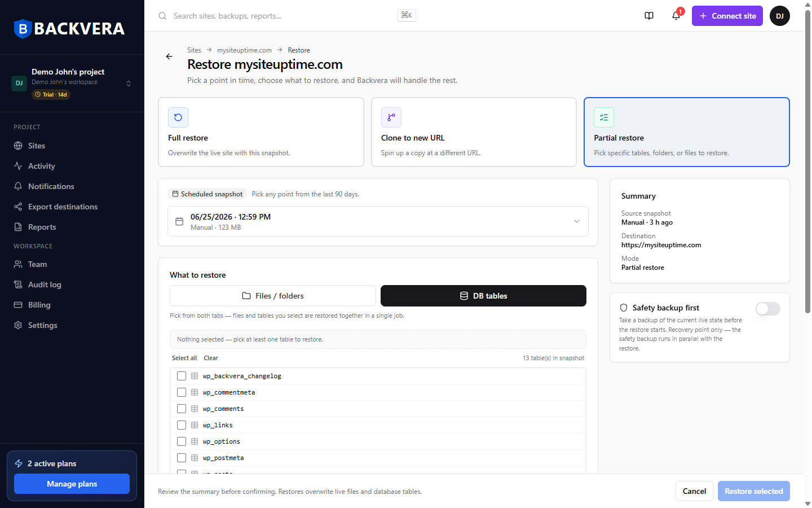Open Activity in the sidebar
The width and height of the screenshot is (812, 508).
click(x=72, y=166)
